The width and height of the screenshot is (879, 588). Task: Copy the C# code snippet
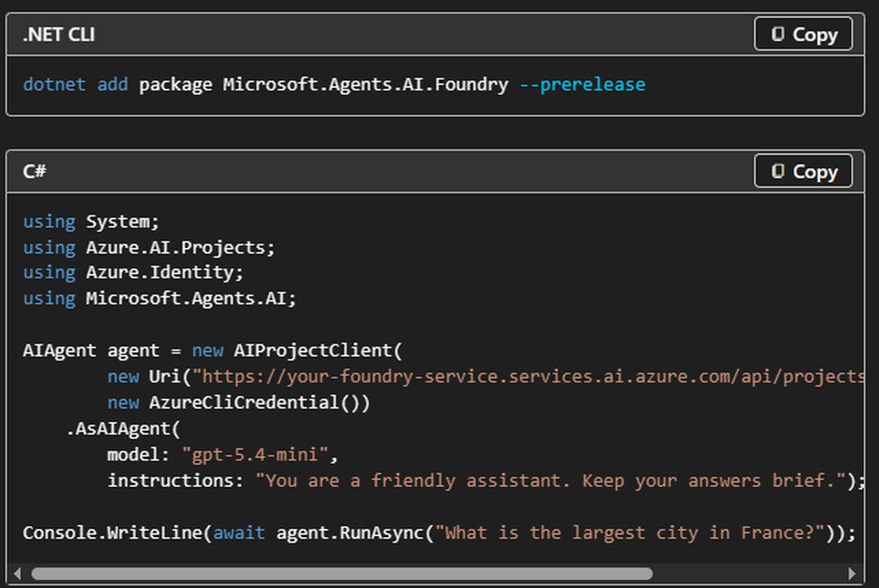(x=802, y=171)
